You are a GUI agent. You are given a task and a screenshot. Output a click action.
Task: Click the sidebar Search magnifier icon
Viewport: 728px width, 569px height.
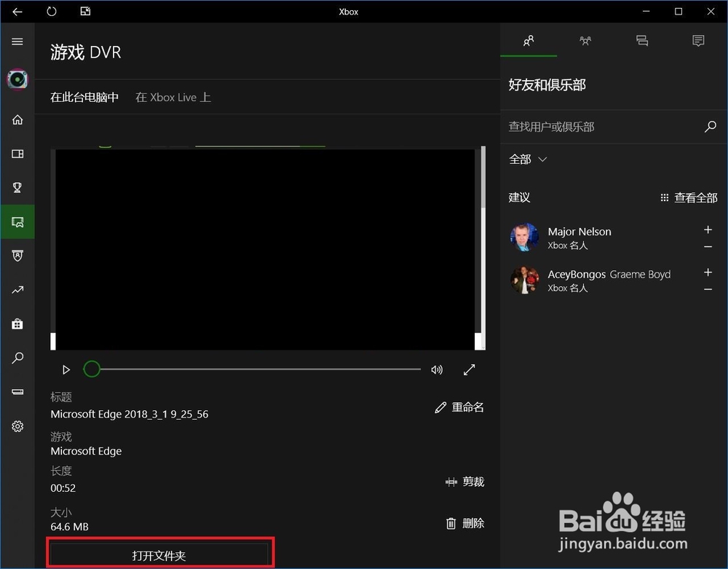(x=17, y=358)
